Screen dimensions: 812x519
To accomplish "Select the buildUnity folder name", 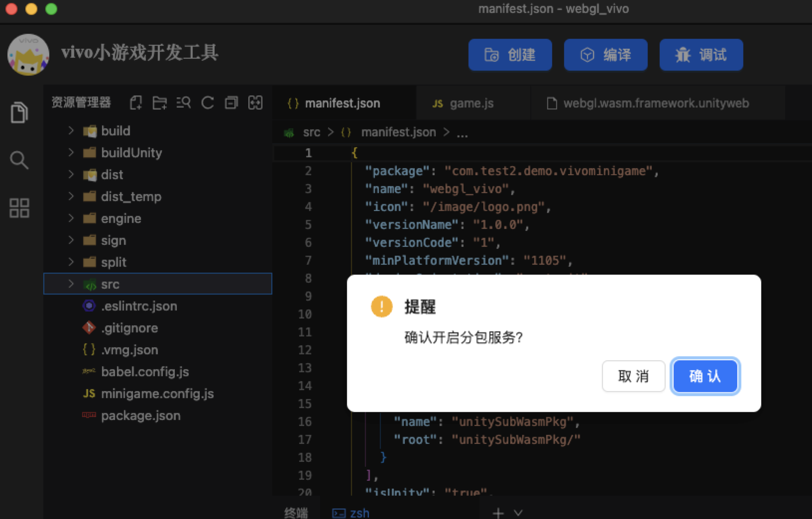I will click(x=131, y=153).
